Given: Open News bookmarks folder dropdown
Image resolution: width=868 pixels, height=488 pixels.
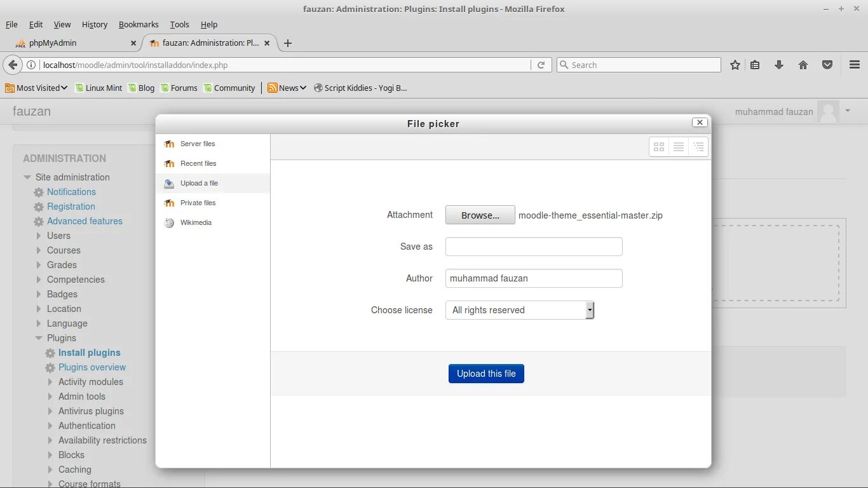Looking at the screenshot, I should tap(287, 88).
